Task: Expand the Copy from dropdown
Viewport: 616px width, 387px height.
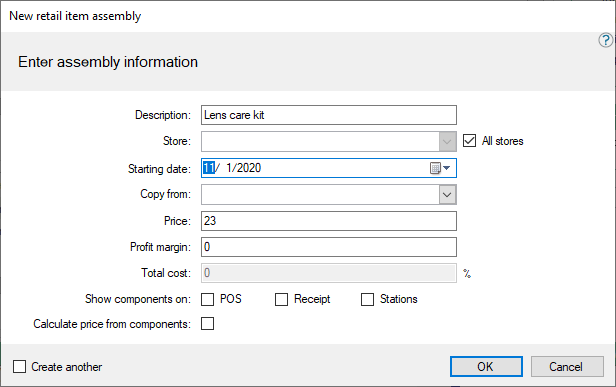Action: [x=447, y=194]
